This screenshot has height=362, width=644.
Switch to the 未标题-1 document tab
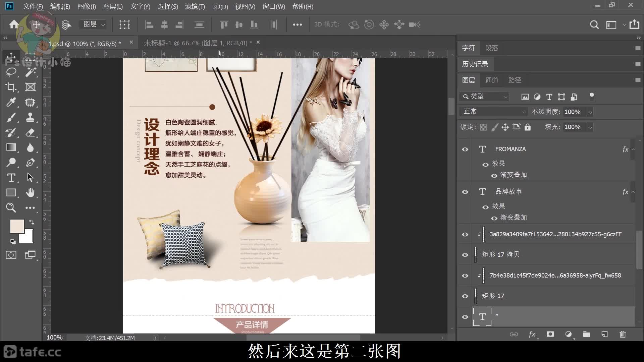198,43
